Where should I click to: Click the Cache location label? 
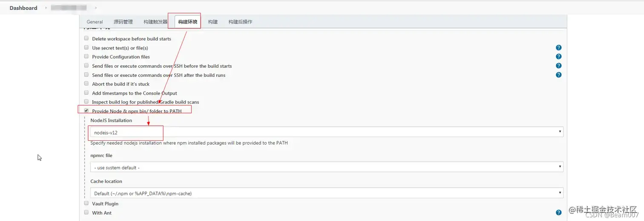106,181
